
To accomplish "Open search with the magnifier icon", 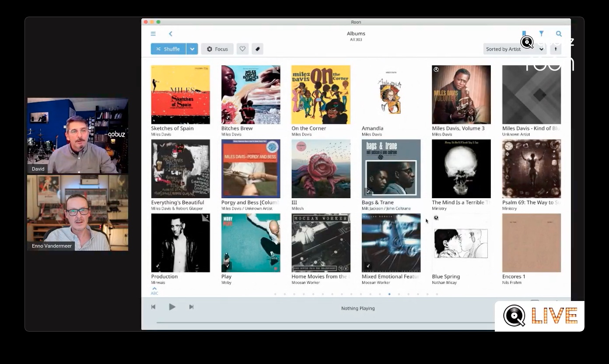I will 559,34.
